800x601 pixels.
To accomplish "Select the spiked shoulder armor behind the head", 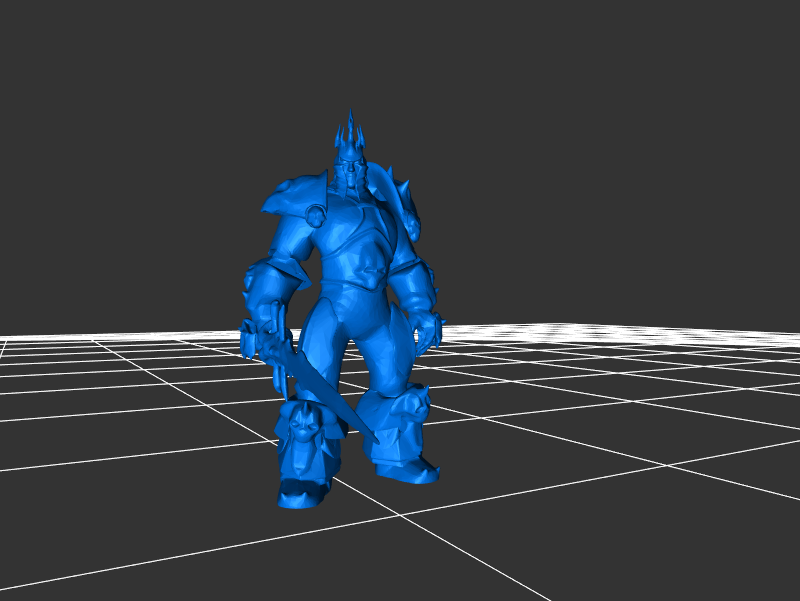I will [x=398, y=200].
